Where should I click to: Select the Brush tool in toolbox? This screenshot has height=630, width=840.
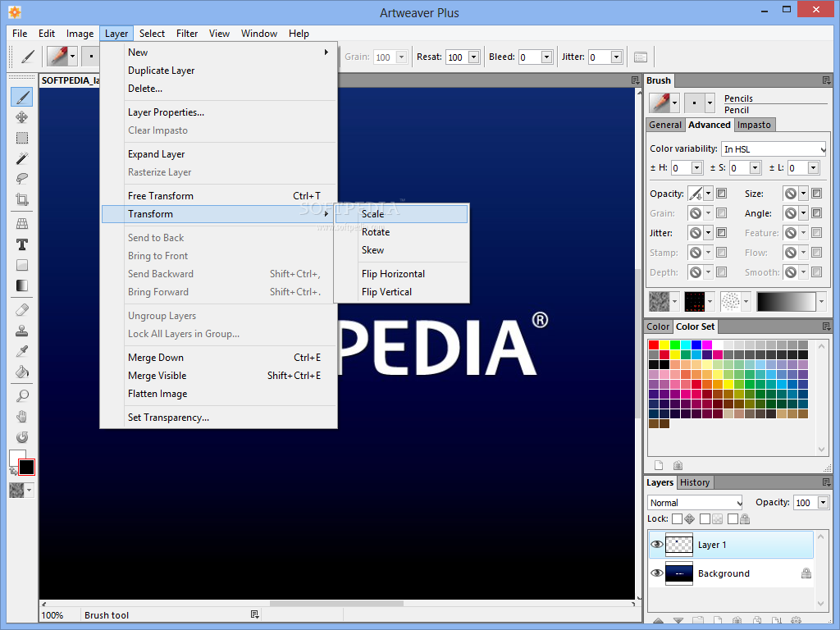coord(22,97)
